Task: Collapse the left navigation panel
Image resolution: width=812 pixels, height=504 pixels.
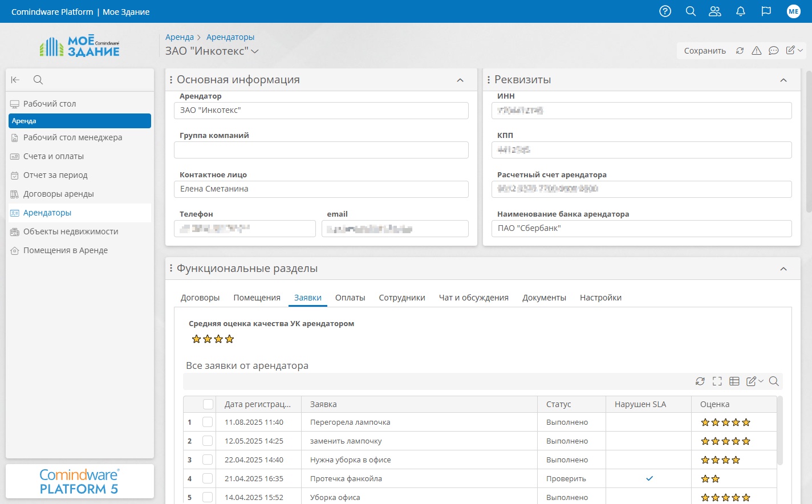Action: point(15,80)
